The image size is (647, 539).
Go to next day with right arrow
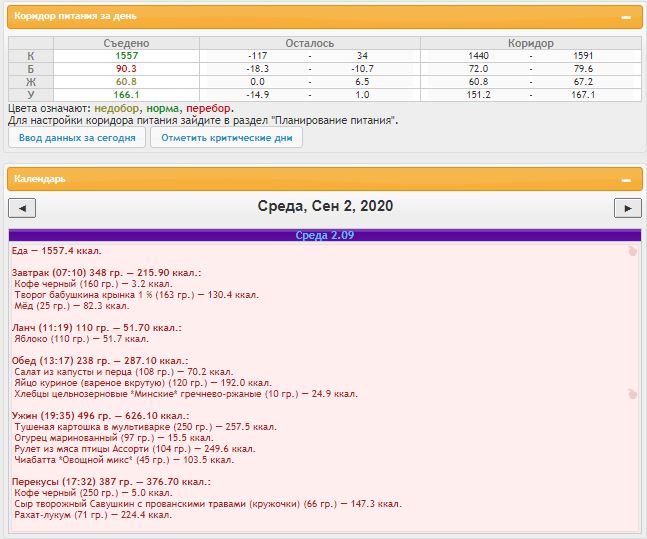(x=628, y=208)
